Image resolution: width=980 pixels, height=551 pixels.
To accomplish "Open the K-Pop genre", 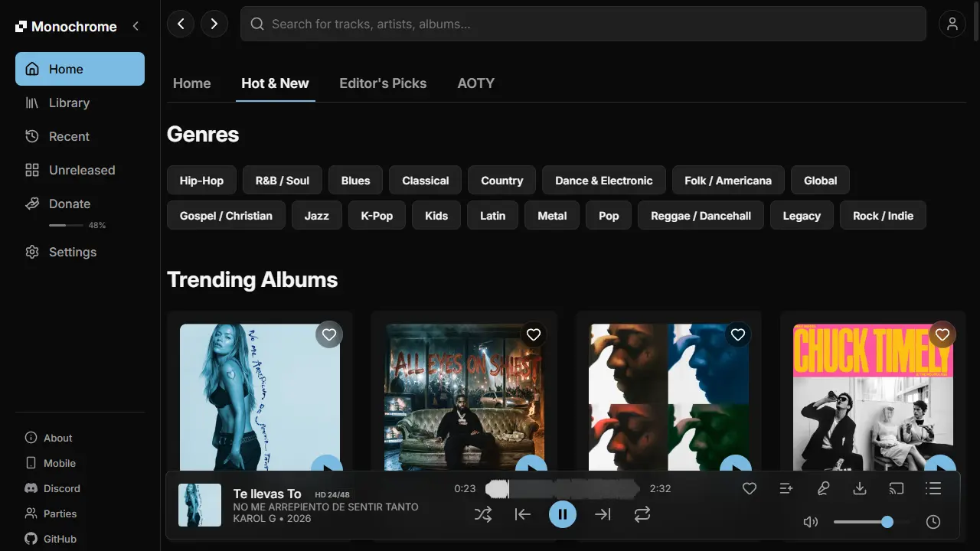I will [x=377, y=216].
